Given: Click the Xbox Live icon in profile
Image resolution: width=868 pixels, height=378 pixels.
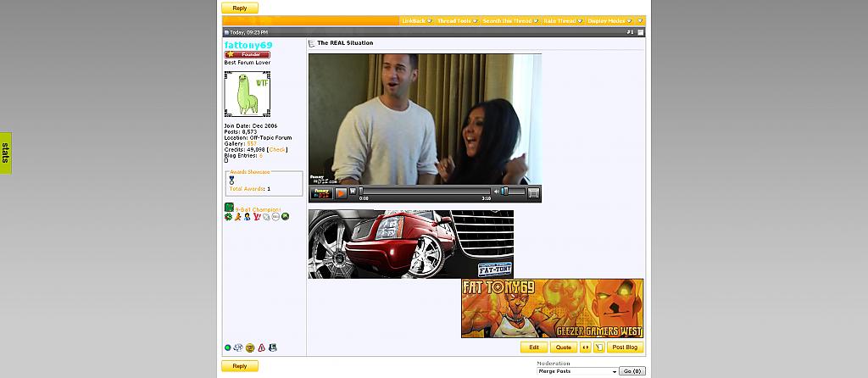Looking at the screenshot, I should click(286, 216).
